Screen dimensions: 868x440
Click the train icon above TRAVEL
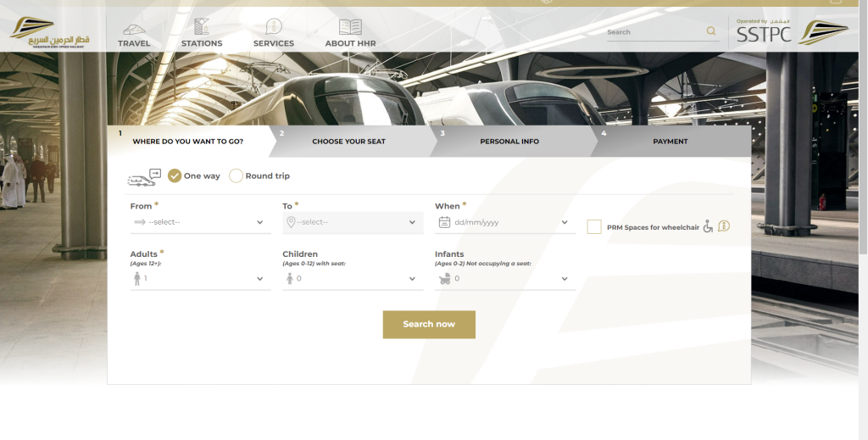(134, 29)
